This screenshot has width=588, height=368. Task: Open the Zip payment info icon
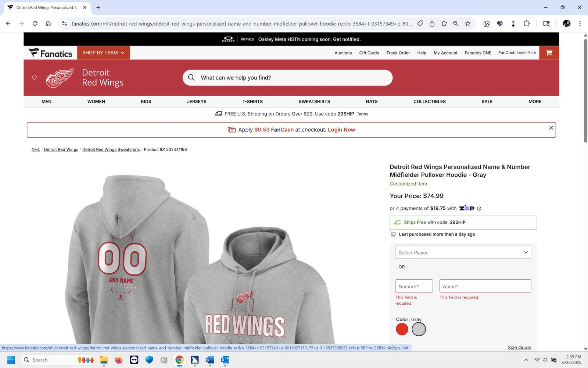[x=479, y=209]
